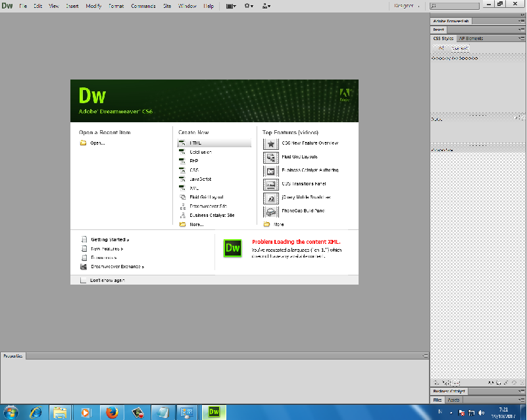Click the Open... folder icon under Recent Items
This screenshot has width=527, height=420.
click(x=83, y=143)
